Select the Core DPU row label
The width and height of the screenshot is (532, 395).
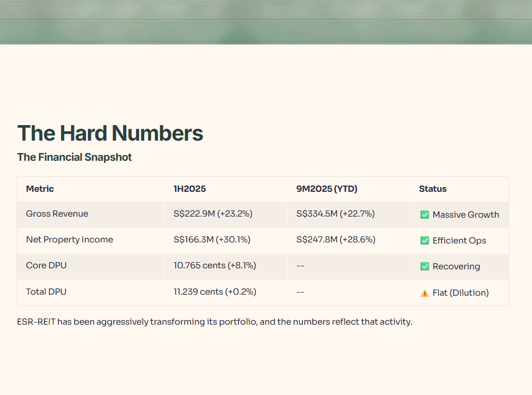pos(46,265)
